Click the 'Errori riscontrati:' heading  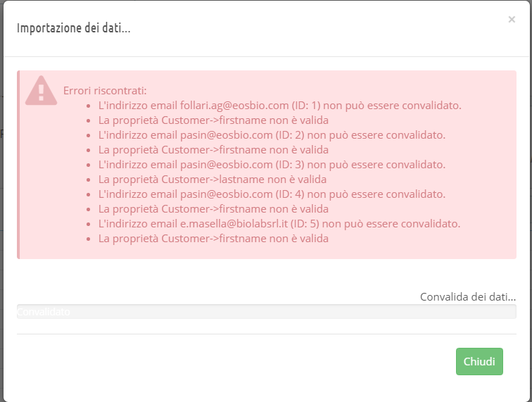105,91
